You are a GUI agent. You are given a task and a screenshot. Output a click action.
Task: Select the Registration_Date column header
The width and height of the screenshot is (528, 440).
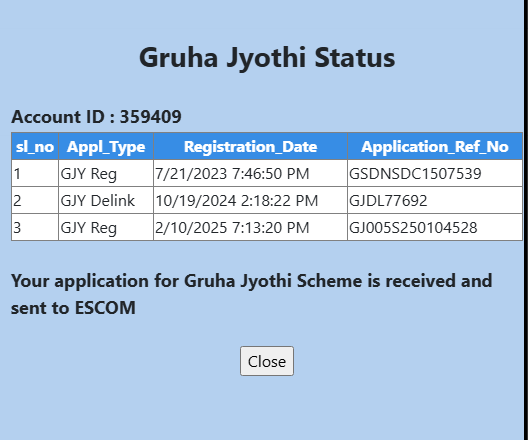pyautogui.click(x=251, y=146)
